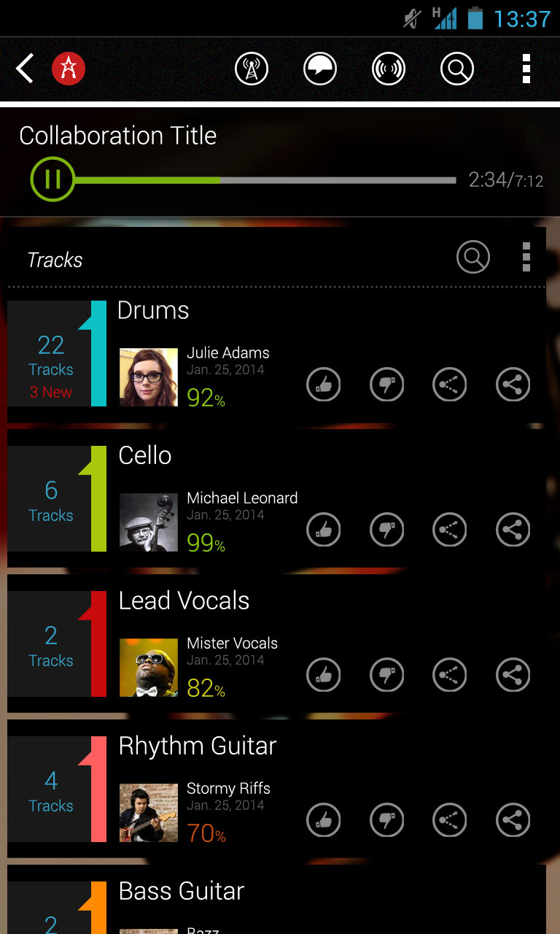Expand the 22 Tracks Drums count box
The width and height of the screenshot is (560, 934).
pos(51,354)
